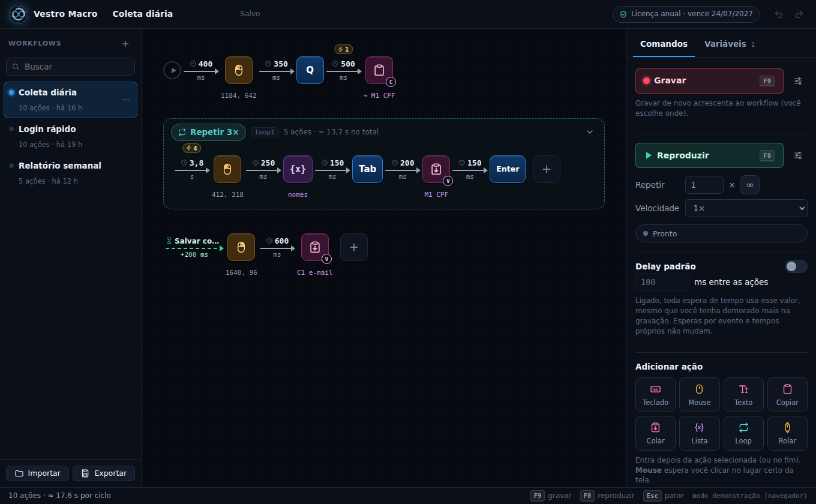
Task: Select the paste M1 CPF action
Action: pos(436,169)
